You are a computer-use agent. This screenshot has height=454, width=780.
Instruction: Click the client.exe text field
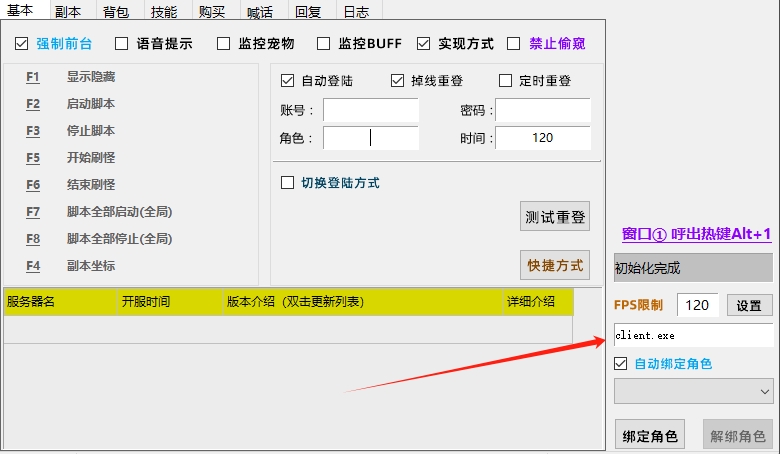pos(693,336)
